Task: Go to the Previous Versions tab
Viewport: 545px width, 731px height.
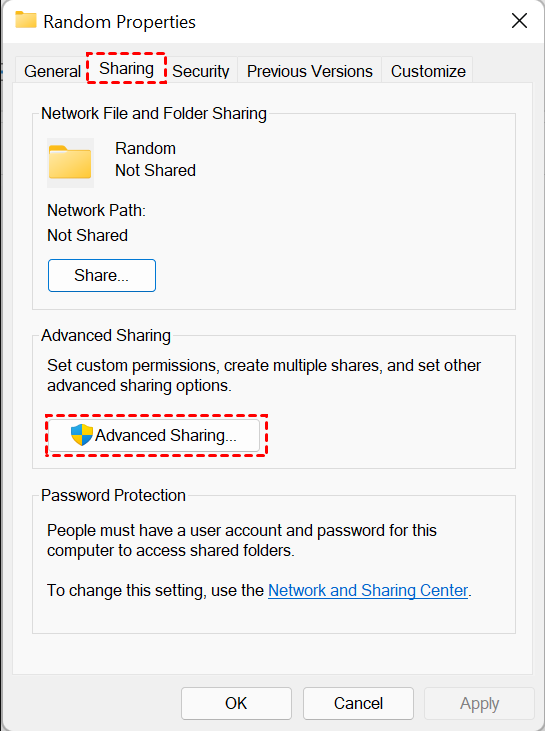Action: click(310, 71)
